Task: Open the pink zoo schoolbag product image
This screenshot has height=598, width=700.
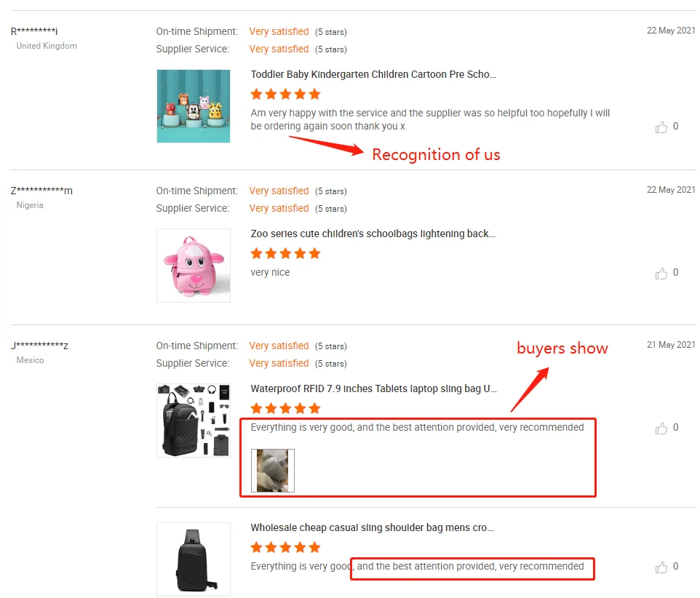Action: pyautogui.click(x=194, y=266)
